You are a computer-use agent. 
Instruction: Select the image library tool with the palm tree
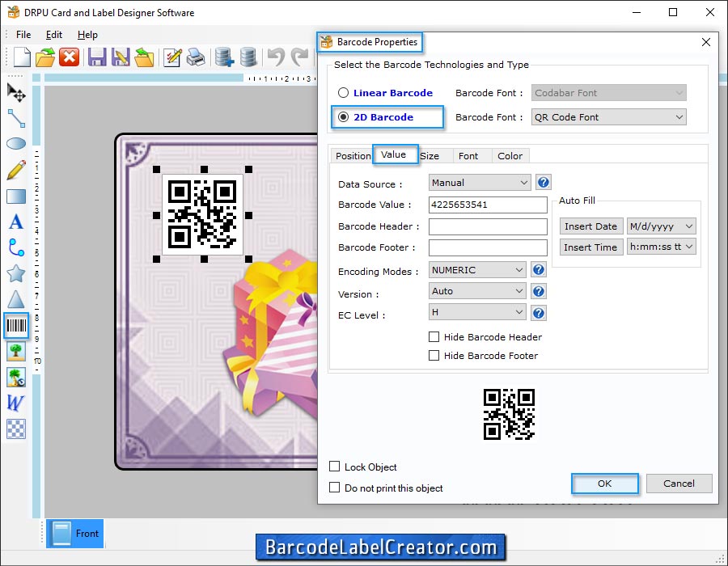coord(16,378)
